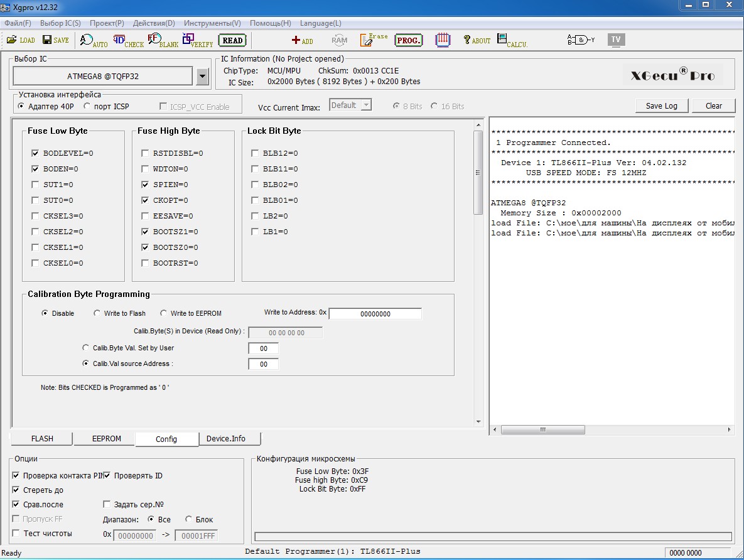Image resolution: width=744 pixels, height=560 pixels.
Task: Start programming with the PROG. icon
Action: pyautogui.click(x=409, y=40)
